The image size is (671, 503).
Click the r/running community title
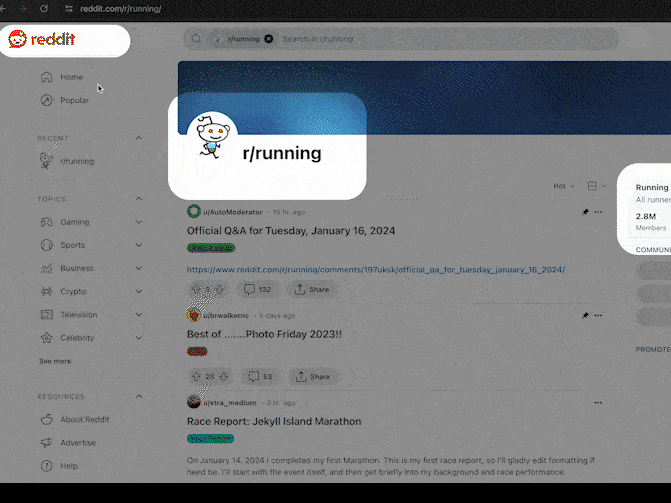coord(282,153)
